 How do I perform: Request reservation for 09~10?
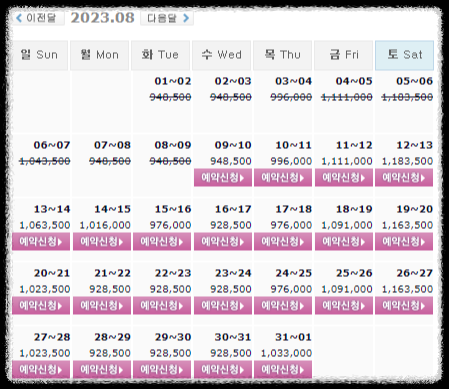(x=223, y=177)
